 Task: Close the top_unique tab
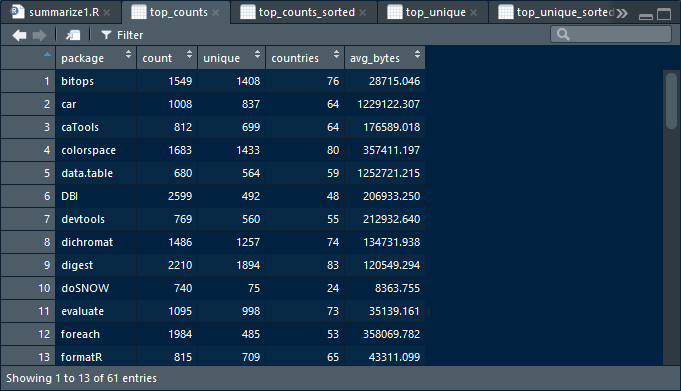tap(473, 13)
